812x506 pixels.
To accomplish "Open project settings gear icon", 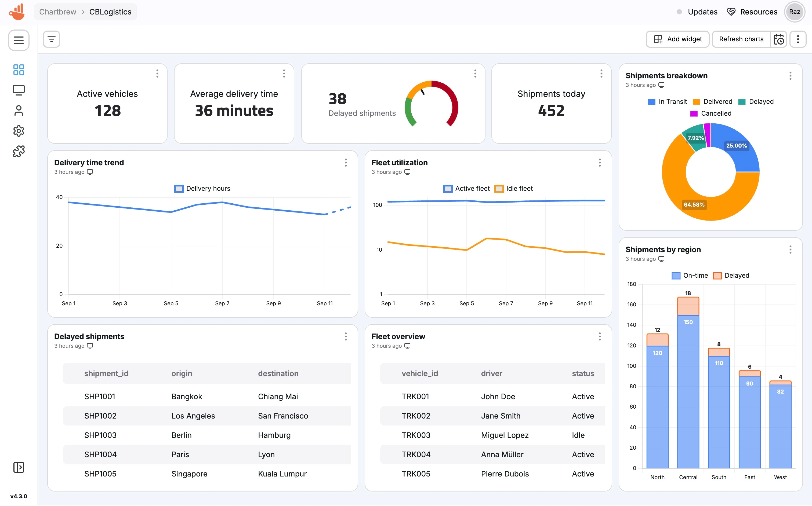I will coord(19,131).
